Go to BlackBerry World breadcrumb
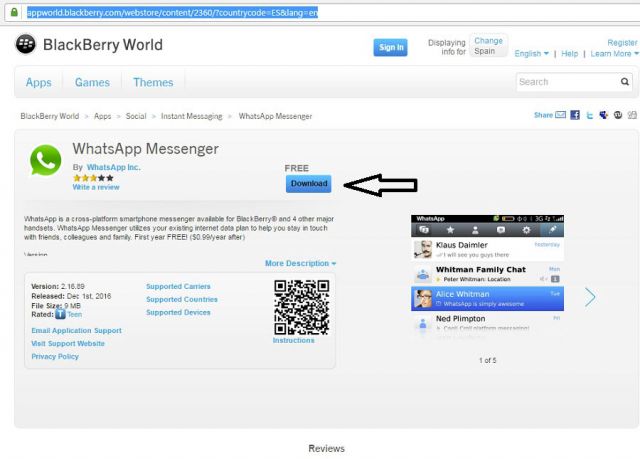Screen dimensions: 640x459 pyautogui.click(x=50, y=116)
